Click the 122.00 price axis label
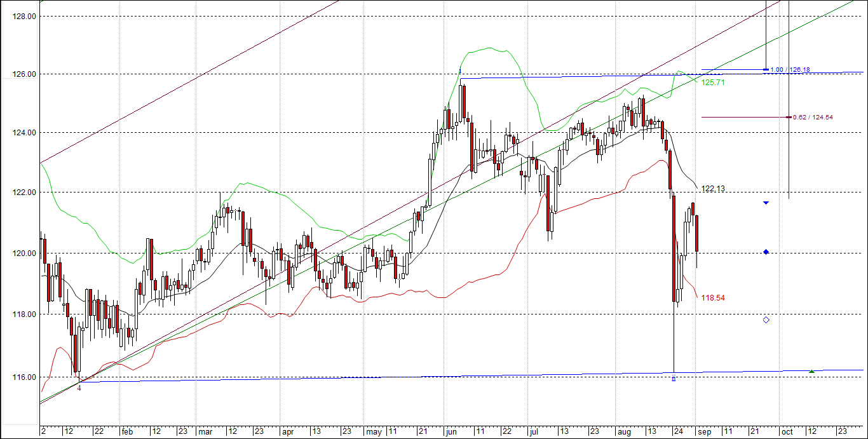Viewport: 868px width, 439px height. pos(24,192)
